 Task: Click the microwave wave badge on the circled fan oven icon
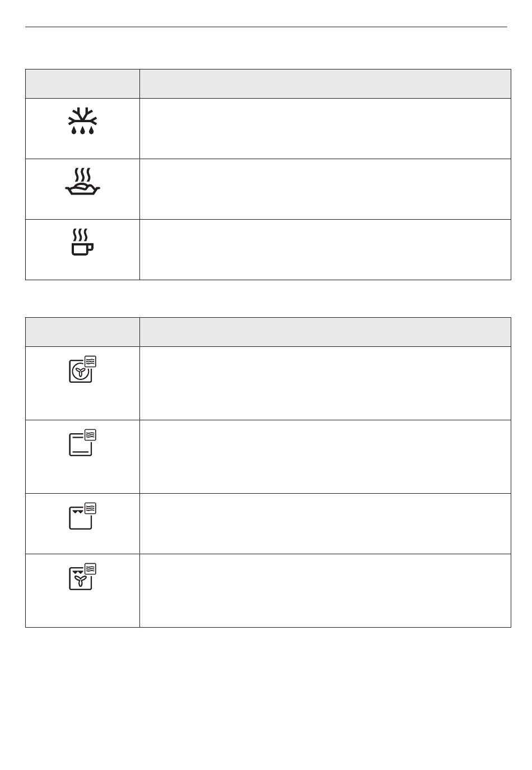pos(91,361)
